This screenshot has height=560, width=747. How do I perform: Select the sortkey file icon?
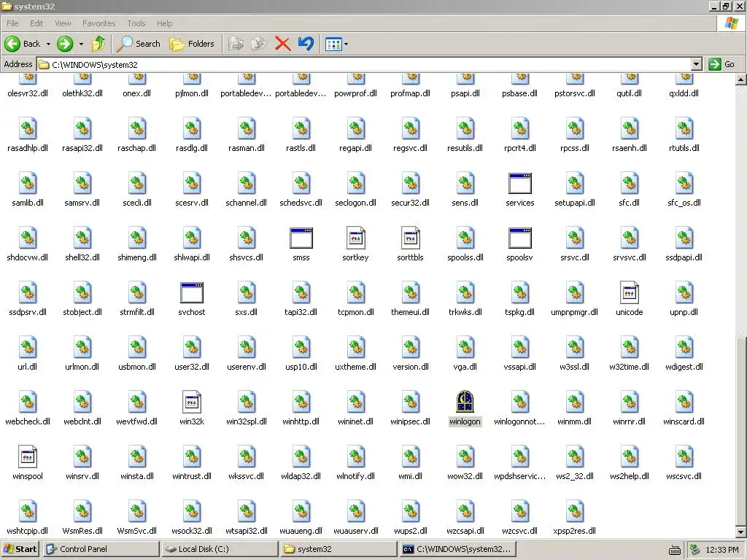(x=355, y=238)
